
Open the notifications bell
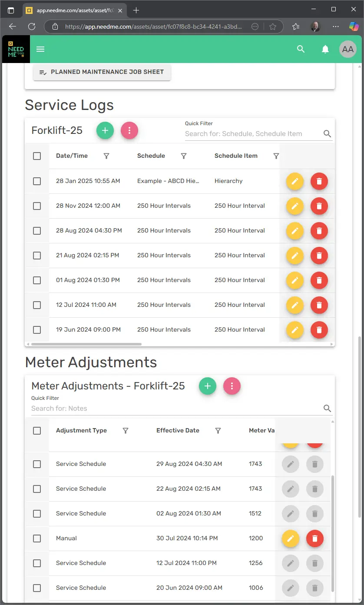(325, 49)
